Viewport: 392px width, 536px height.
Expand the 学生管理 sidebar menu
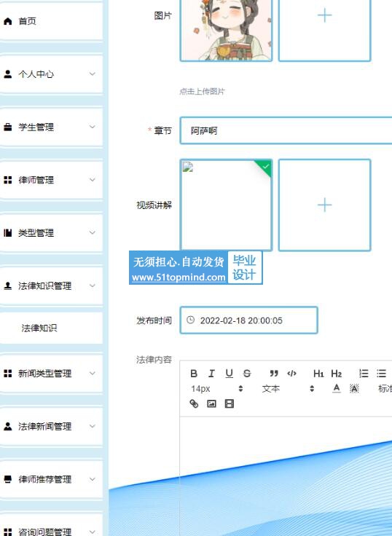point(51,127)
